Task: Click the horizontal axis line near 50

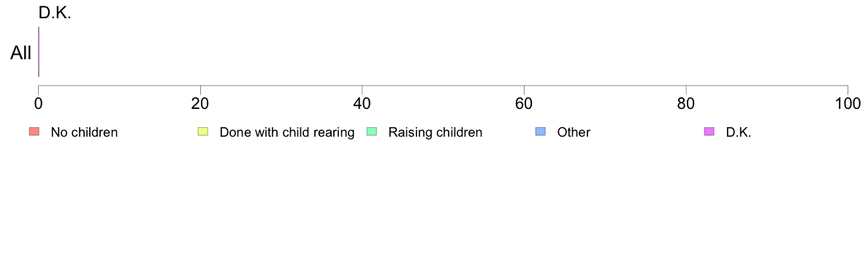Action: [443, 86]
